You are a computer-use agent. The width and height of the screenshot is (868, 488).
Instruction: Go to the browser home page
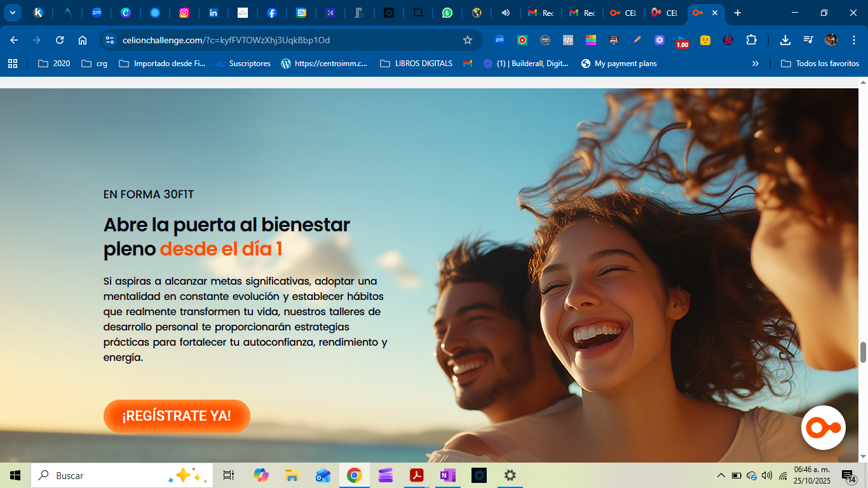tap(83, 40)
